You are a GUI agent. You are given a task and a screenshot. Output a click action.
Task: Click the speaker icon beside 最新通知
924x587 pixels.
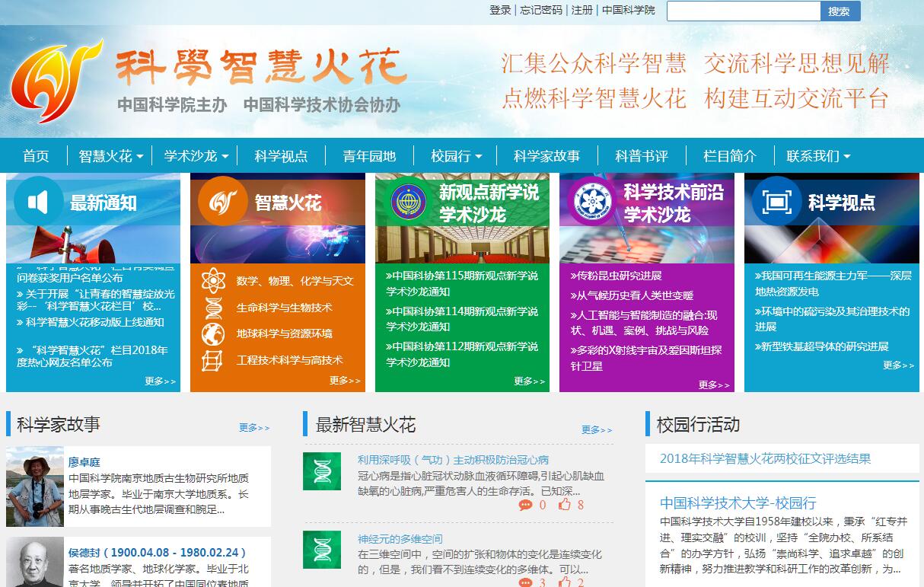(x=38, y=202)
